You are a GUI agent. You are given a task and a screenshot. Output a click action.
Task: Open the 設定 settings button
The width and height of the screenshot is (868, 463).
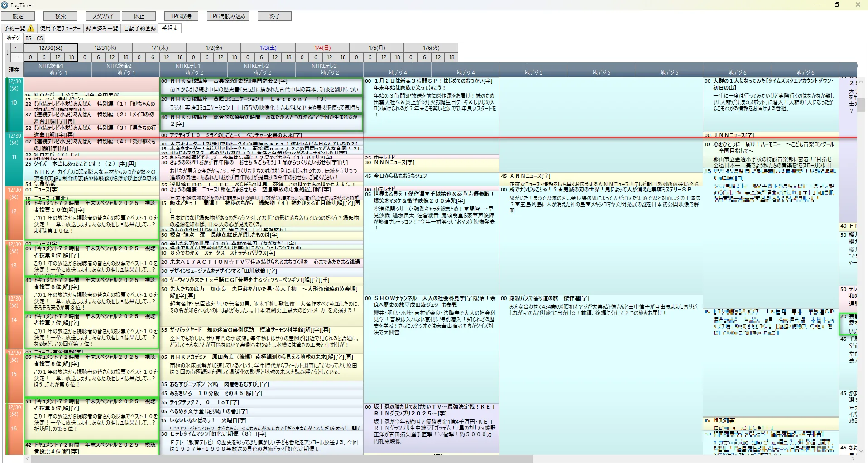(18, 16)
